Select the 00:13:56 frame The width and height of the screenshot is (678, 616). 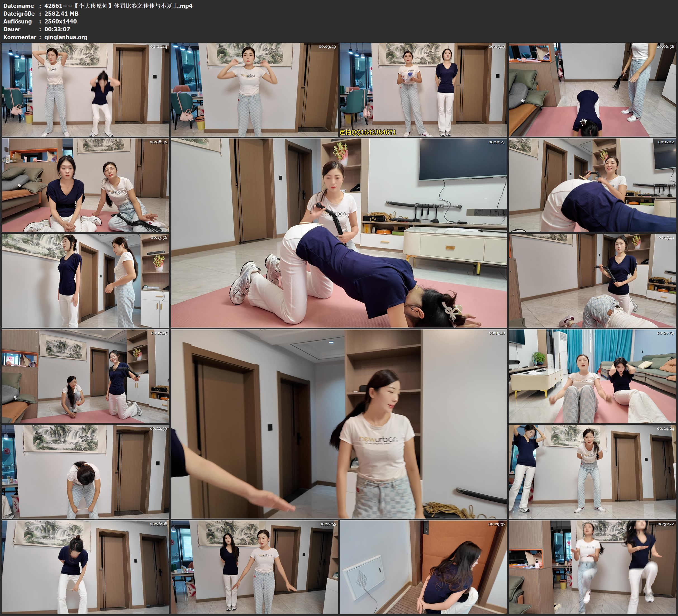click(85, 281)
